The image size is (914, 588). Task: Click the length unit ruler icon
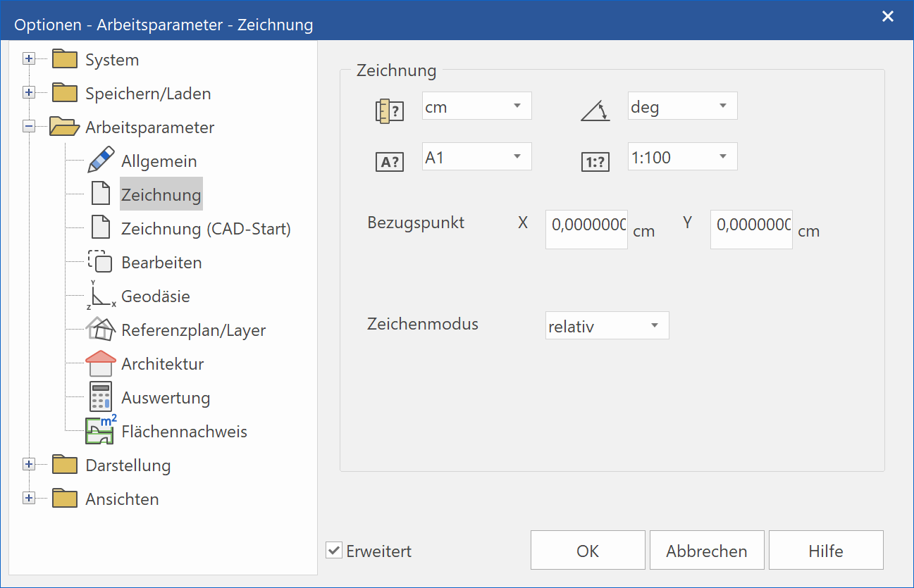pyautogui.click(x=389, y=112)
